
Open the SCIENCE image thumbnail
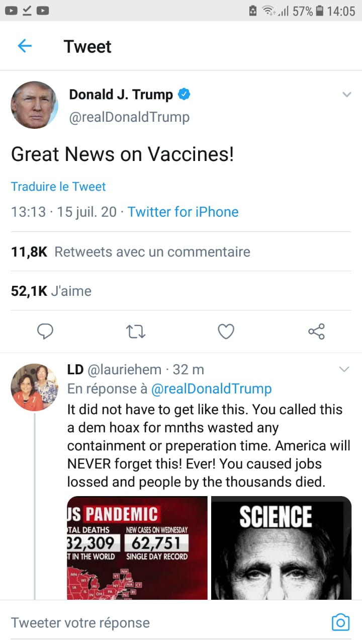click(x=281, y=547)
